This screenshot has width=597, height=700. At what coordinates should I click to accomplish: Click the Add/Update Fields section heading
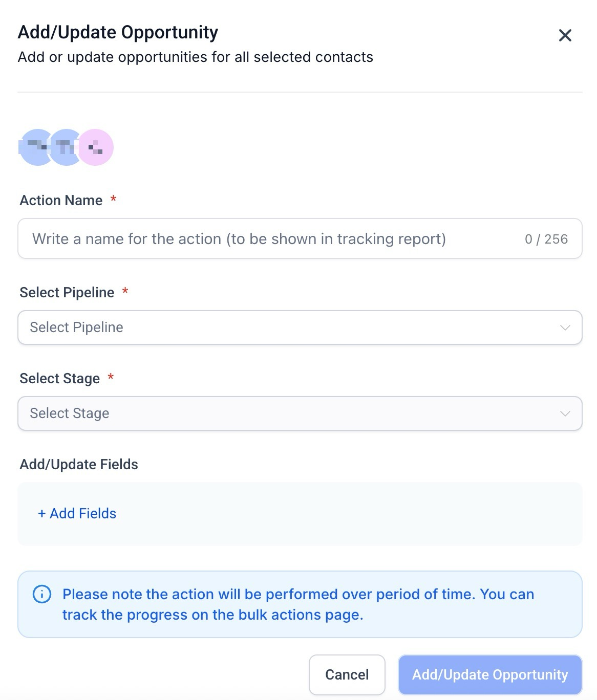point(79,465)
